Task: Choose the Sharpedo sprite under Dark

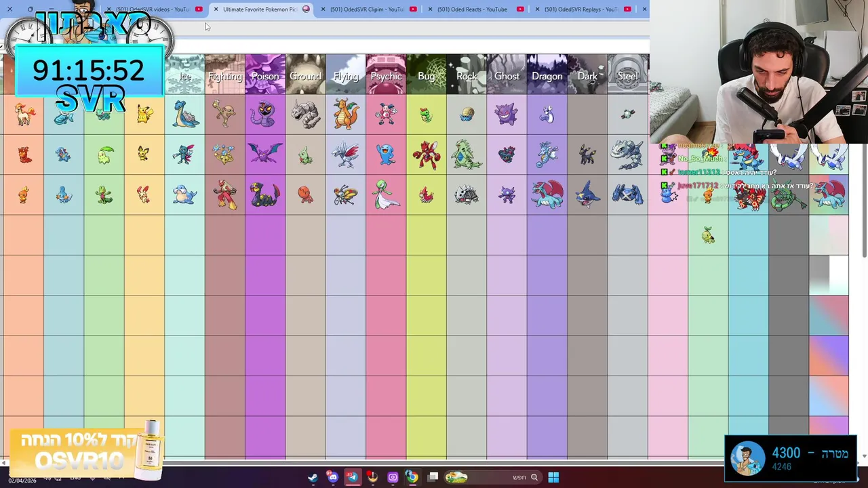Action: pos(587,195)
